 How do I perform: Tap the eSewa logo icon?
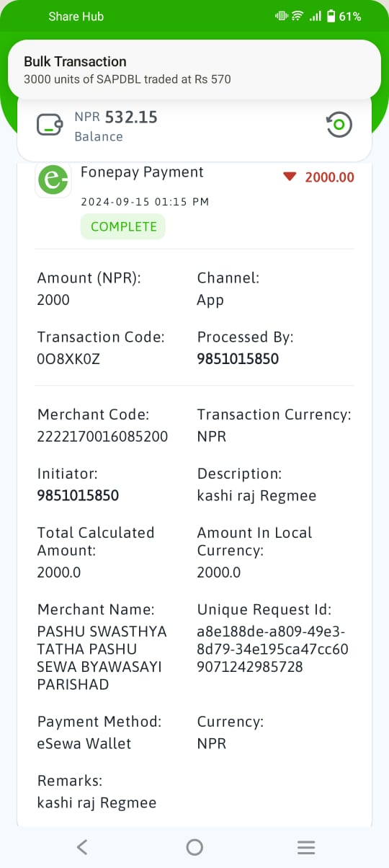click(x=54, y=180)
